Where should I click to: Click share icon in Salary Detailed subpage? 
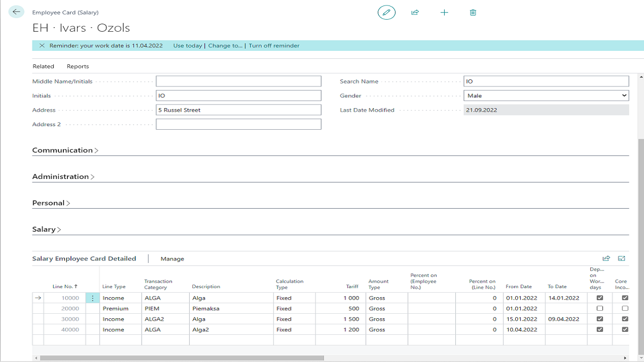click(606, 258)
